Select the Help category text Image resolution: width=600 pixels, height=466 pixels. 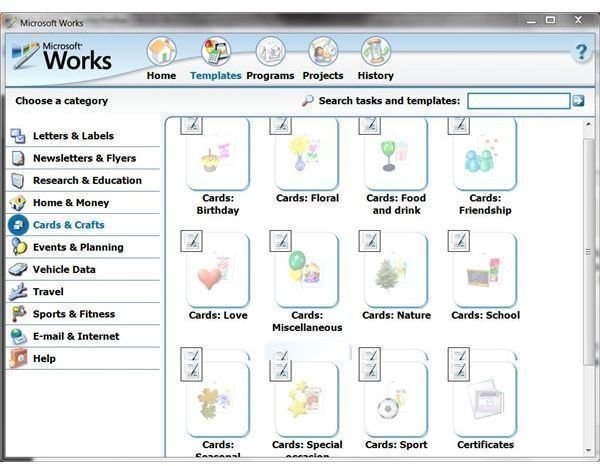[44, 358]
